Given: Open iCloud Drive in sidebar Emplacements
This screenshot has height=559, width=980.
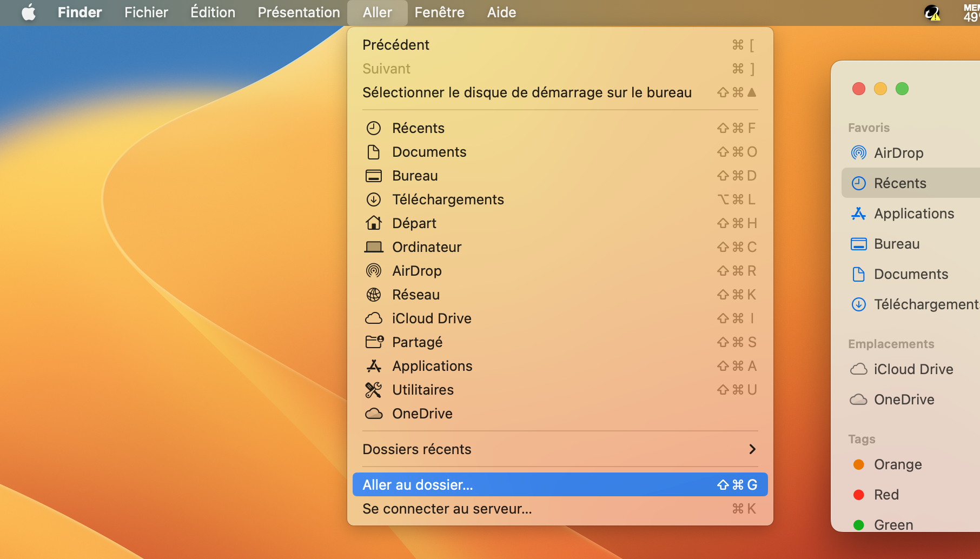Looking at the screenshot, I should tap(913, 369).
